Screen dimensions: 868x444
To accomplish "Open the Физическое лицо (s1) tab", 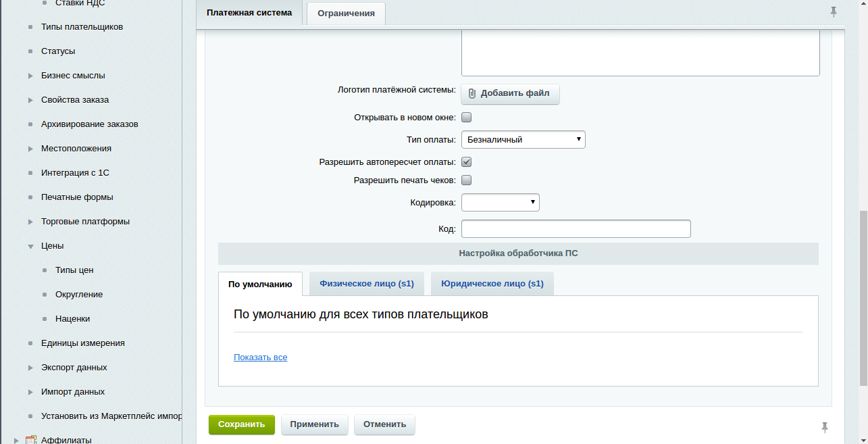I will (x=367, y=284).
